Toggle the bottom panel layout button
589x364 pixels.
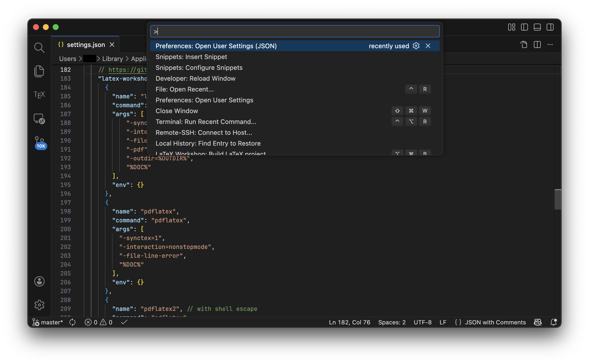click(537, 27)
